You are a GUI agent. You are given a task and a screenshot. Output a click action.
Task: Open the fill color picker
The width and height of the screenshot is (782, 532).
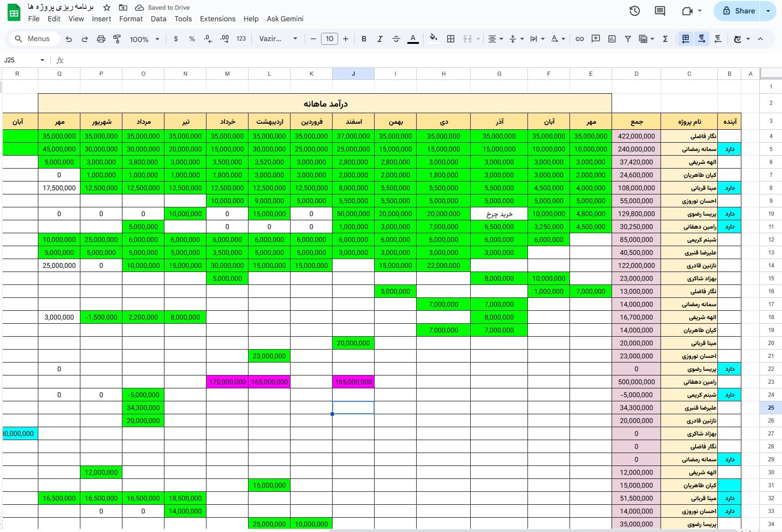click(x=433, y=39)
